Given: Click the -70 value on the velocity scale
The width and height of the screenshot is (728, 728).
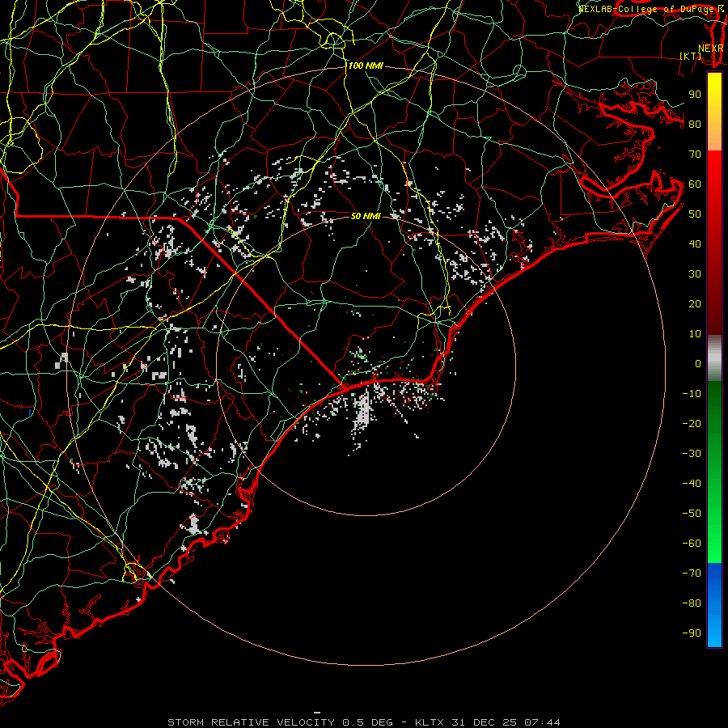Looking at the screenshot, I should (x=692, y=574).
